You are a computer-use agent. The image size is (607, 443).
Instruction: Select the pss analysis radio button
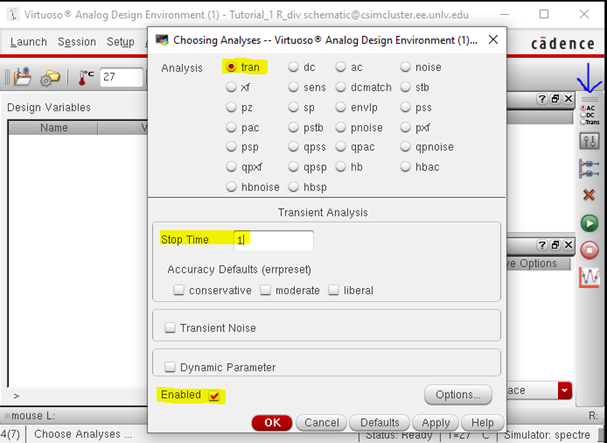pos(405,107)
